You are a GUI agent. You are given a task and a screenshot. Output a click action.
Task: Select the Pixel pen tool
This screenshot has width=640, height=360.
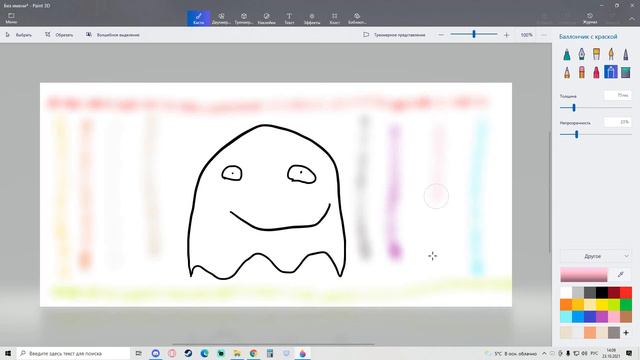tap(626, 54)
